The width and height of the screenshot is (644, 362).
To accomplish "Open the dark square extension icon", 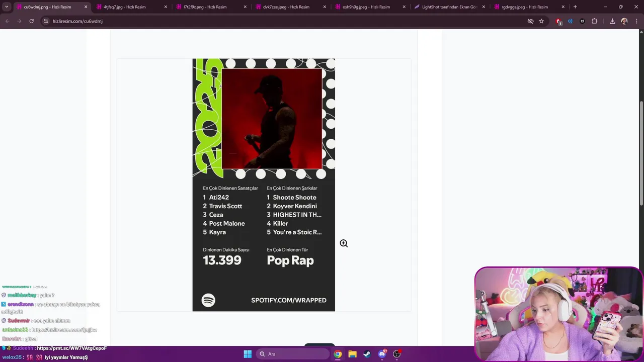I will click(582, 21).
